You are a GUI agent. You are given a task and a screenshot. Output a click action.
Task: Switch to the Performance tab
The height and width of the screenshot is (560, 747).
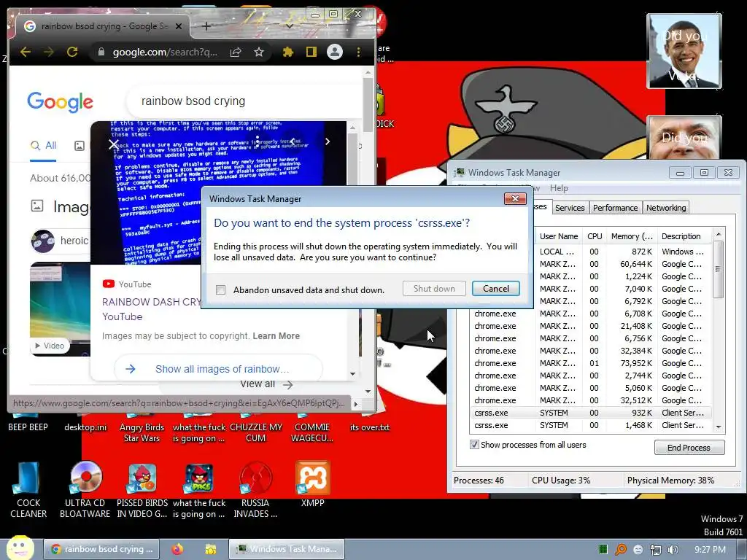point(615,208)
